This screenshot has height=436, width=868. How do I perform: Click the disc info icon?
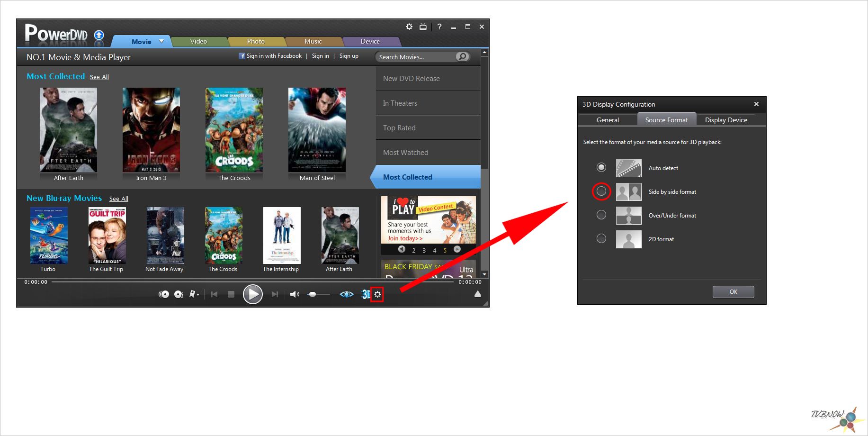coord(179,294)
